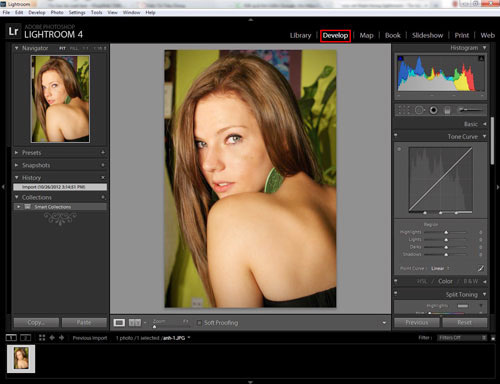This screenshot has width=500, height=384.
Task: Expand the Basic panel
Action: [x=484, y=124]
